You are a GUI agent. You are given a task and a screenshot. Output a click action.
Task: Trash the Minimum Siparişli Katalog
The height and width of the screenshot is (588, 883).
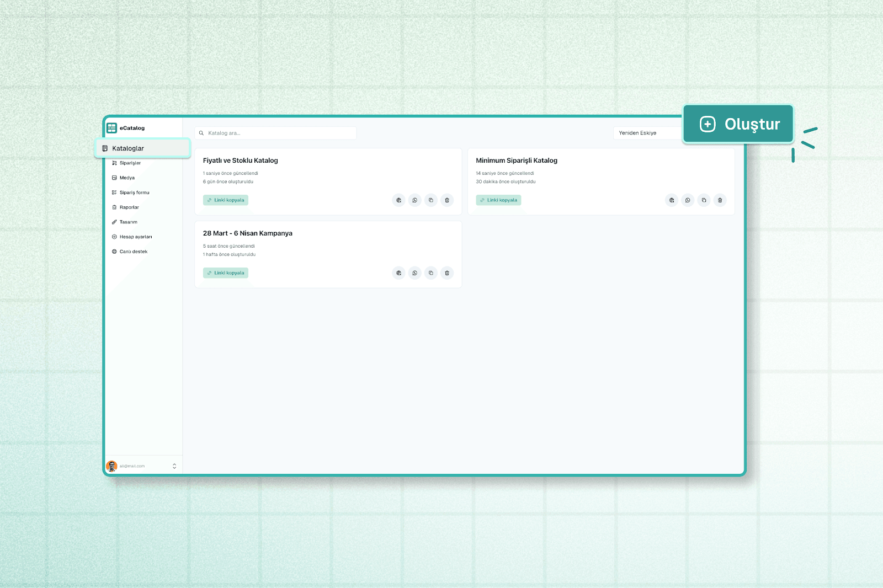720,200
